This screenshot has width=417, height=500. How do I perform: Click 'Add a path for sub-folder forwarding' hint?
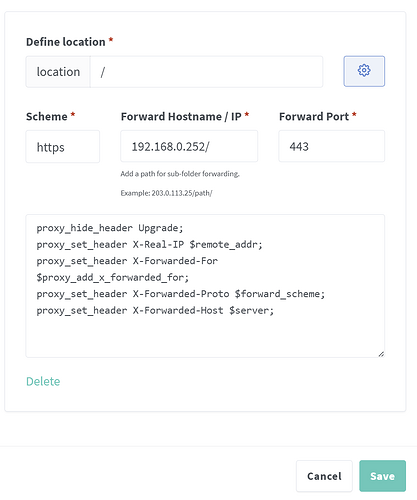coord(180,174)
